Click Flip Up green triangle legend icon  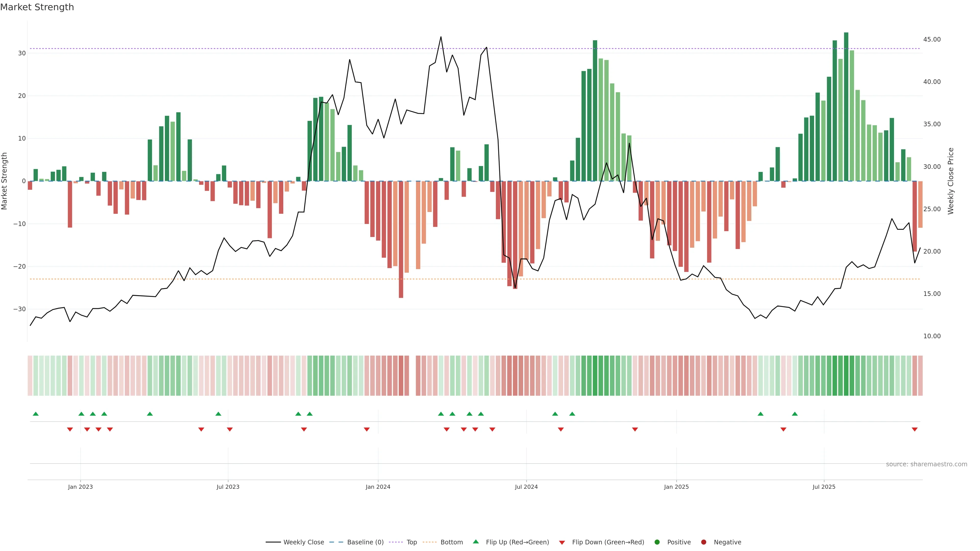(x=475, y=542)
